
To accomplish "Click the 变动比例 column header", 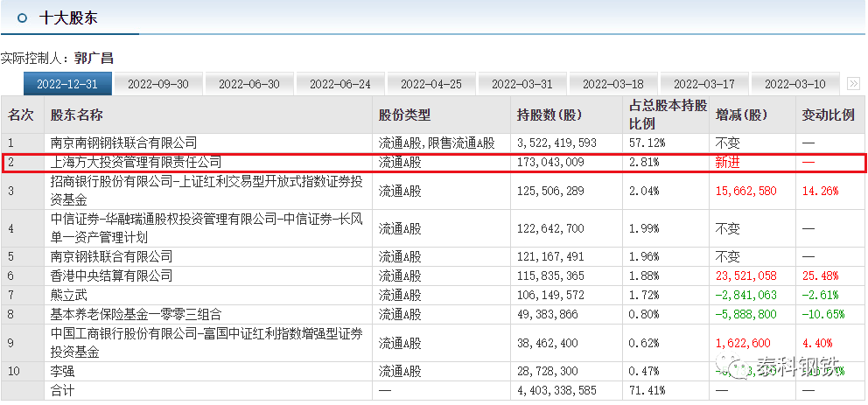I will 828,115.
